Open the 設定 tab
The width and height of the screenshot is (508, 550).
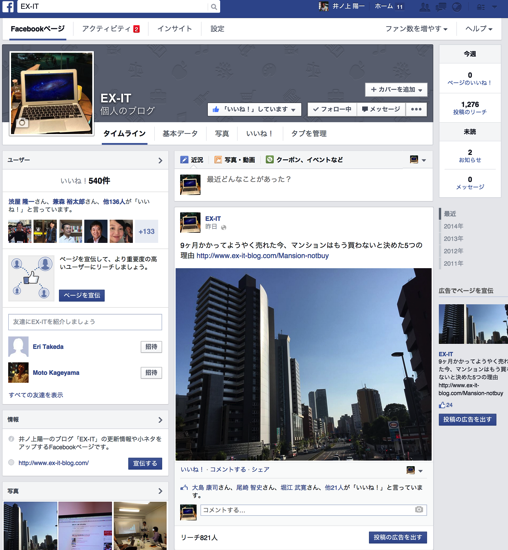point(217,29)
